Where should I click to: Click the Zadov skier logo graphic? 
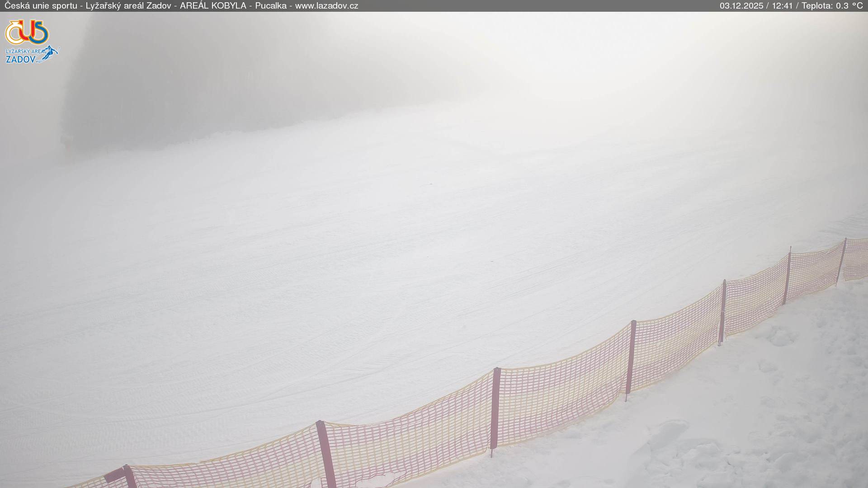click(x=51, y=53)
